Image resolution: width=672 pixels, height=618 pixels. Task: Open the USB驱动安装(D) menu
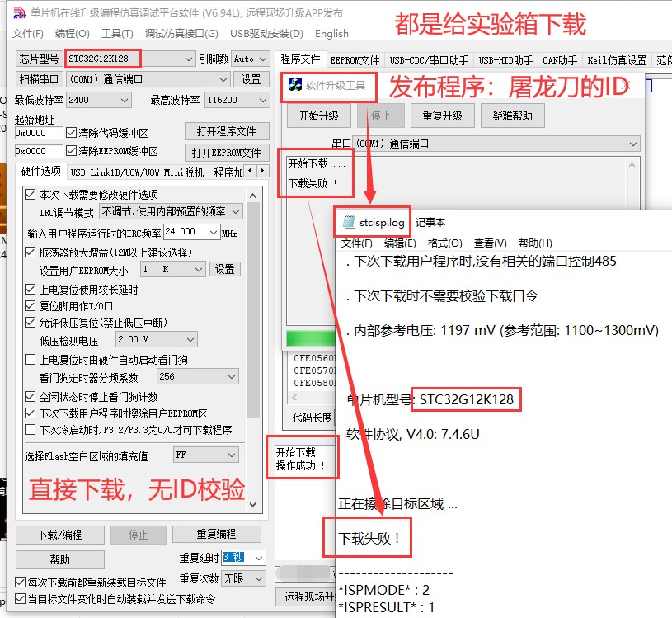tap(266, 34)
